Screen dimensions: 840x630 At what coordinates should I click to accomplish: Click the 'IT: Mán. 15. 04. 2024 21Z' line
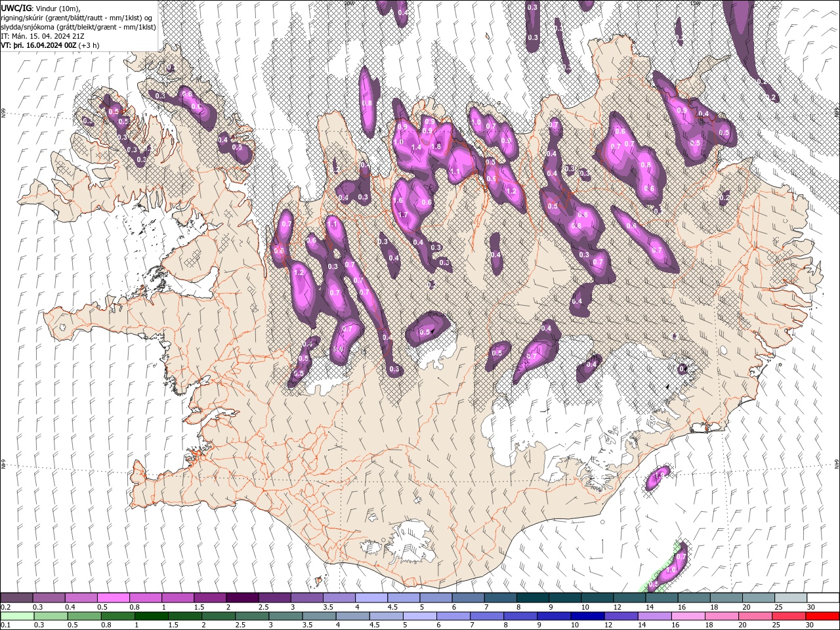pos(43,35)
